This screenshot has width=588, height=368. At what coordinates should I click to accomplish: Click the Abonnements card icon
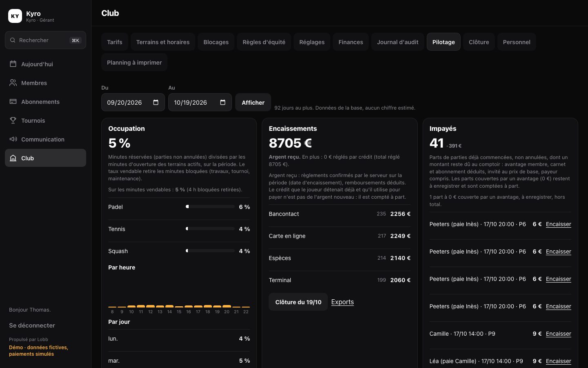click(13, 101)
